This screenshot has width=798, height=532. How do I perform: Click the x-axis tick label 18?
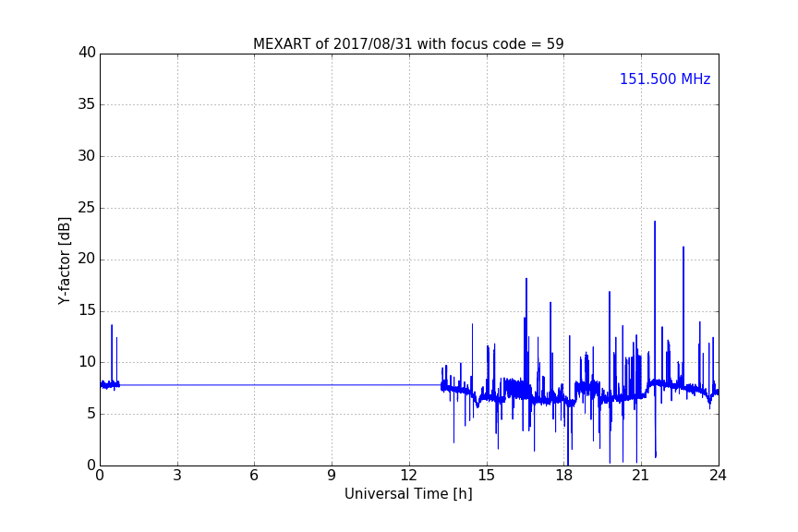click(x=564, y=476)
